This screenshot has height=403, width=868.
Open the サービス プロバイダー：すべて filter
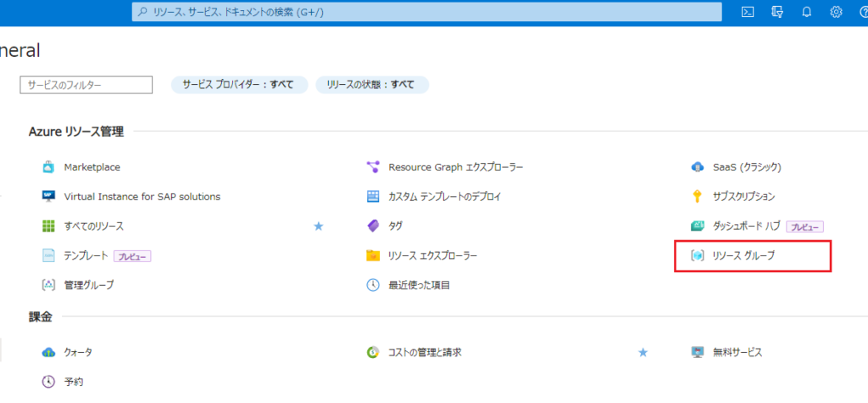(239, 85)
